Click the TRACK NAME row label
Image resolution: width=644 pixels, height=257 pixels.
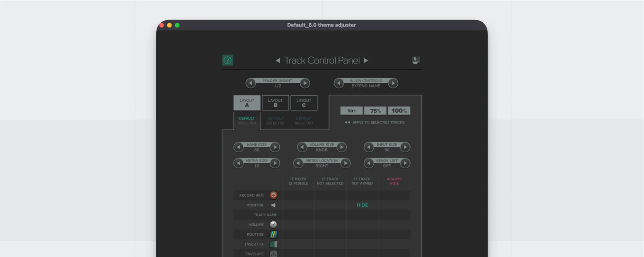pos(265,215)
